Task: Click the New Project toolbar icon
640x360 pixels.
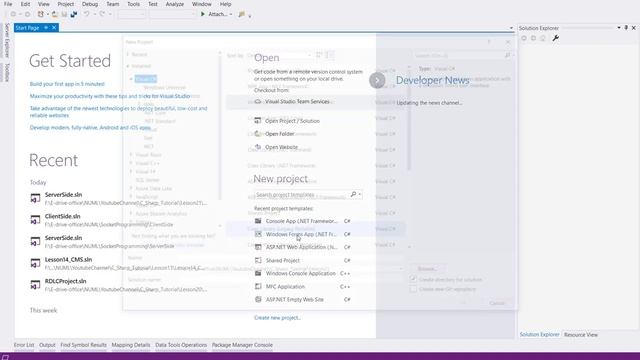Action: tap(40, 14)
